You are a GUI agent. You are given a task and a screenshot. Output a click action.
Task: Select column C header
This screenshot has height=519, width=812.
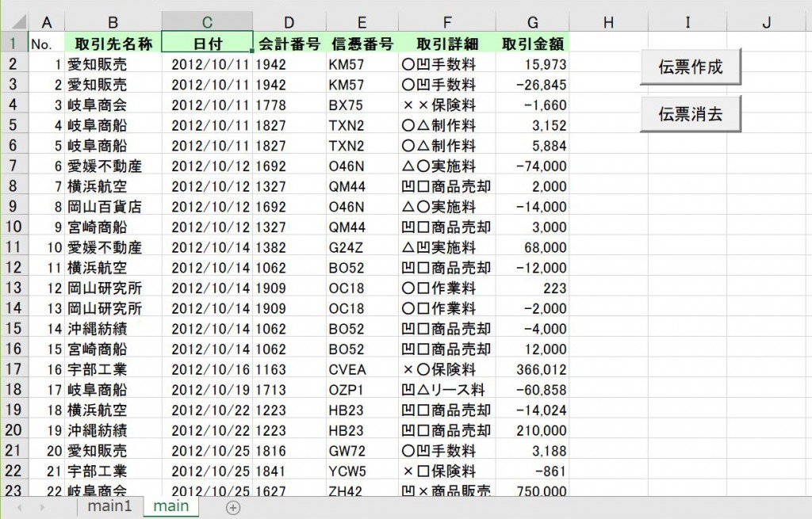[207, 23]
